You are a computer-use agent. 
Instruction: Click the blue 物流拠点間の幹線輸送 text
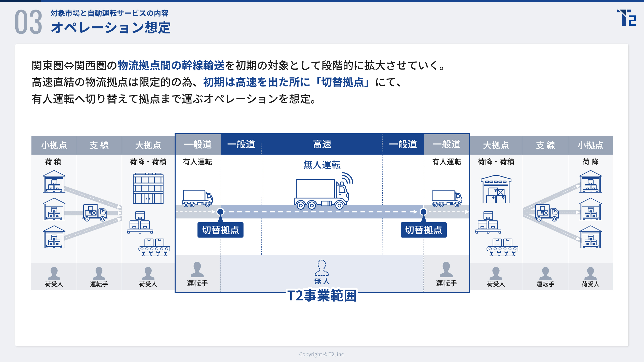(x=171, y=65)
